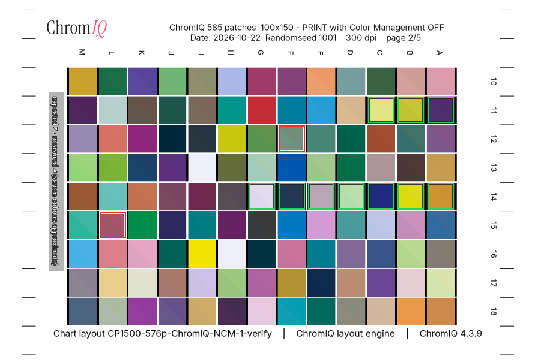Select the gold patch M10
Screen dimensions: 535x362
[83, 81]
